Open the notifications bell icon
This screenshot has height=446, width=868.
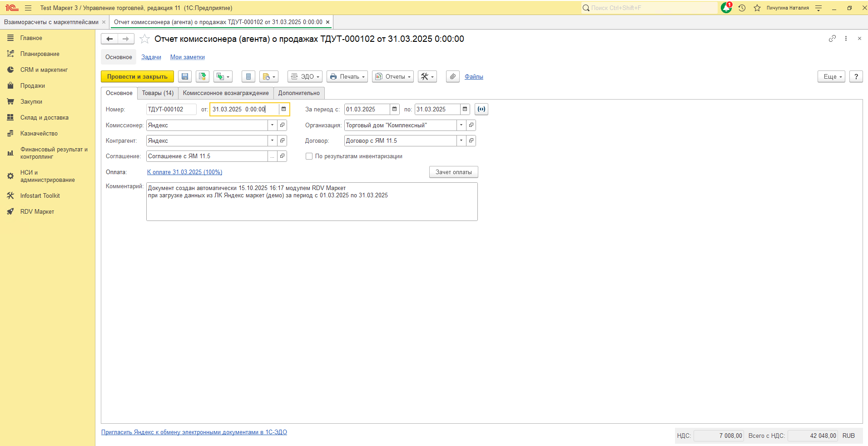[726, 8]
